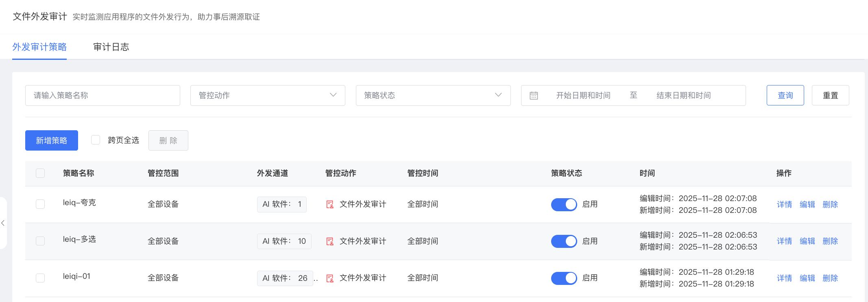Screen dimensions: 868x302
Task: Switch to the 审计日志 tab
Action: pyautogui.click(x=111, y=47)
